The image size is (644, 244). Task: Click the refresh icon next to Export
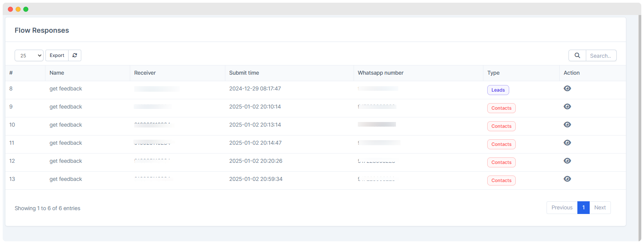pyautogui.click(x=75, y=55)
